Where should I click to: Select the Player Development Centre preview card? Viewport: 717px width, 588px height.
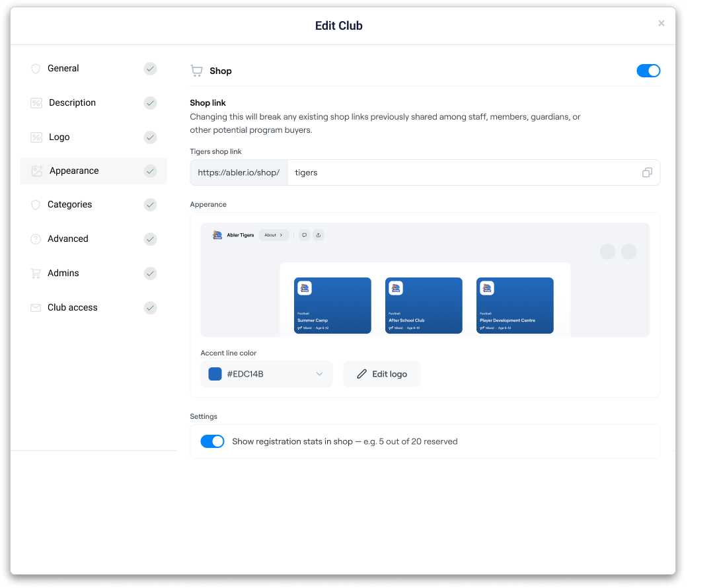click(x=515, y=305)
